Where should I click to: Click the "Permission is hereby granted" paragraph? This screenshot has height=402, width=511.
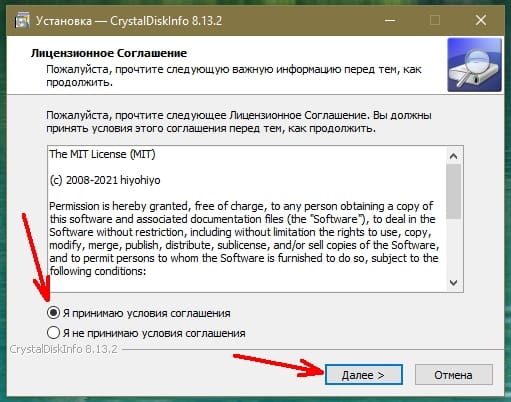click(244, 238)
